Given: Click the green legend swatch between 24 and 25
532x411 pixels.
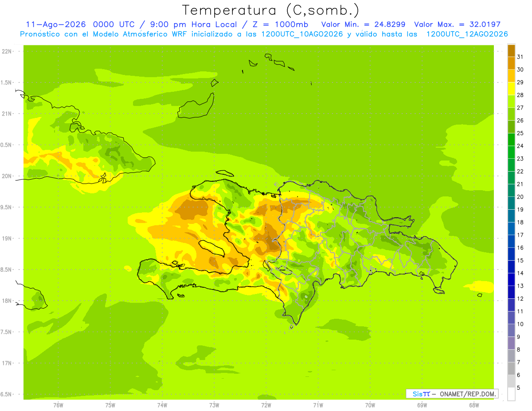Looking at the screenshot, I should (x=511, y=140).
